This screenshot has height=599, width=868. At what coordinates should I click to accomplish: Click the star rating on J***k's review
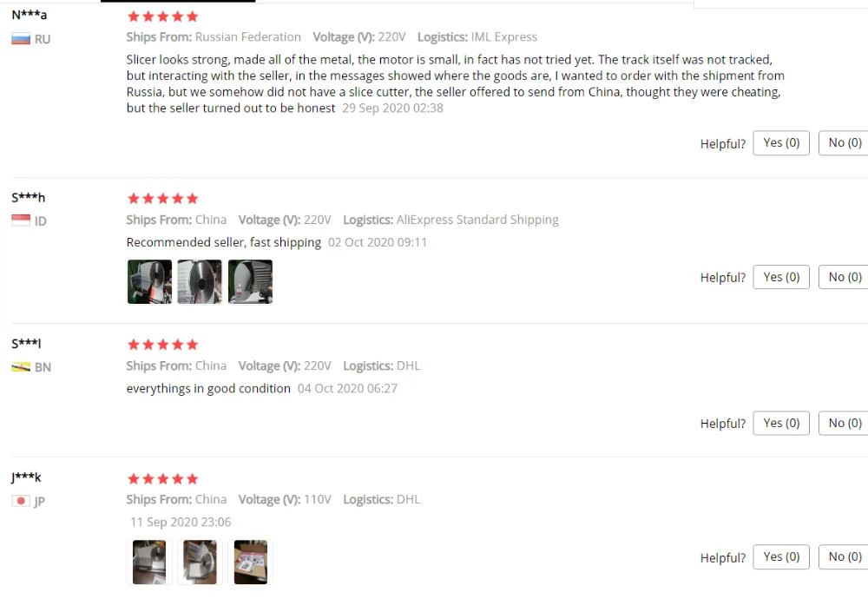(x=163, y=479)
